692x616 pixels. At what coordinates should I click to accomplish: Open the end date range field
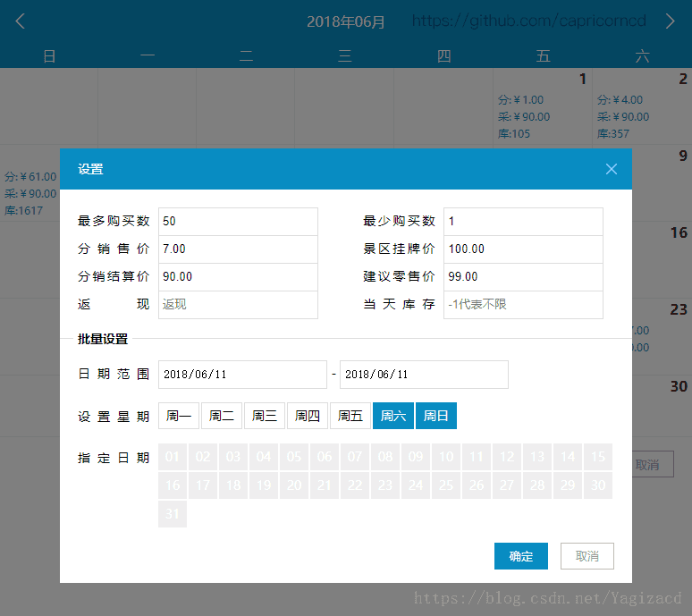424,375
